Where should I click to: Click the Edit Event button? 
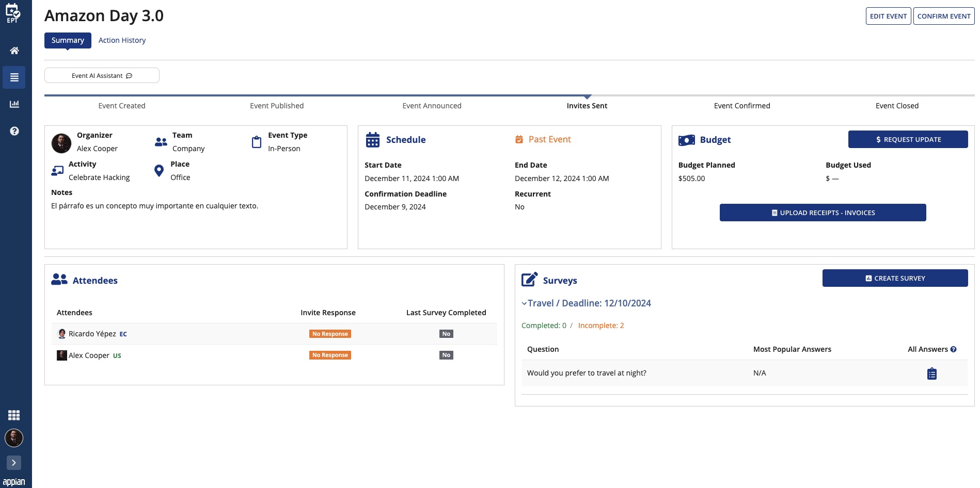pos(888,16)
